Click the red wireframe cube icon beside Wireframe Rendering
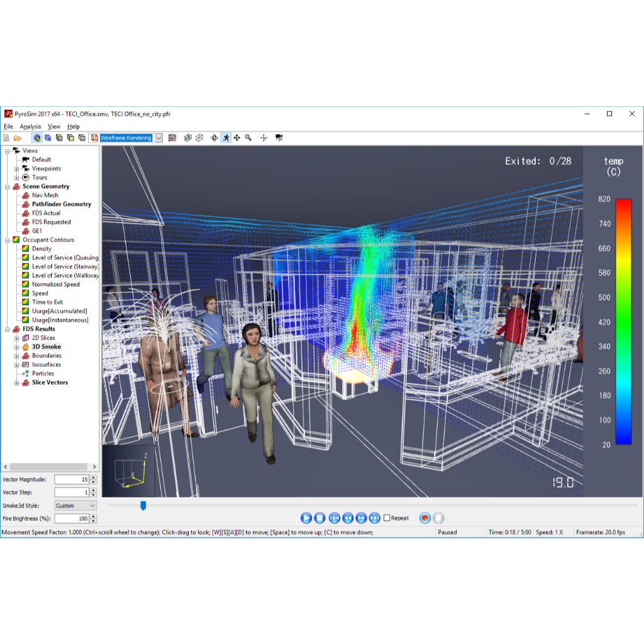 click(94, 138)
